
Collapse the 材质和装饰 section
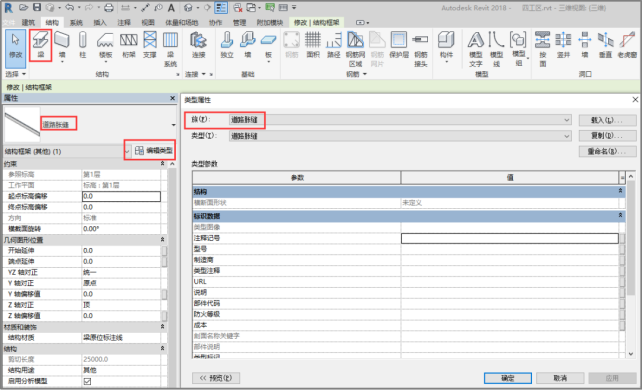[x=163, y=327]
